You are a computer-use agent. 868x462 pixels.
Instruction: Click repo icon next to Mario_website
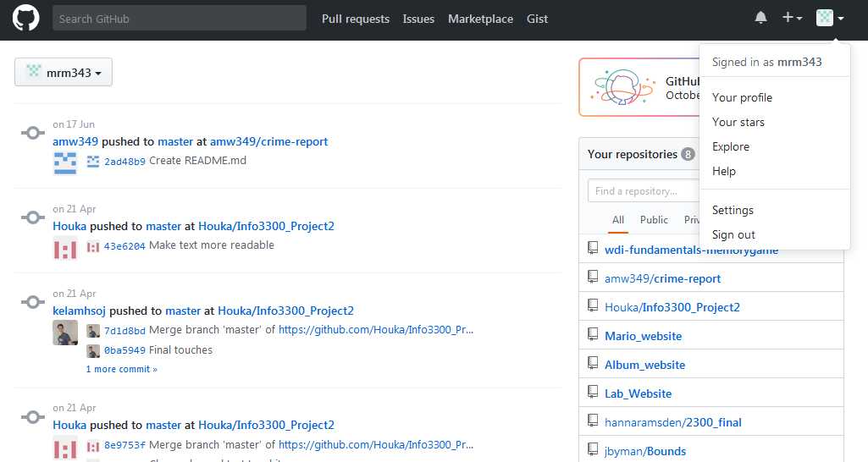tap(593, 336)
